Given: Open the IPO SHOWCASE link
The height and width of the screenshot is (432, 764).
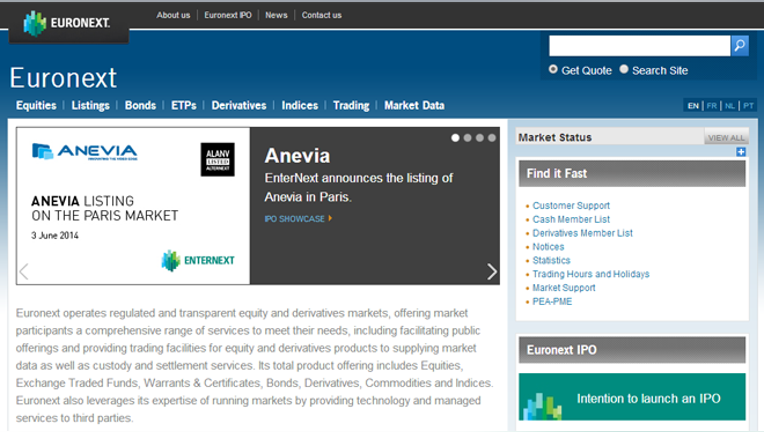Looking at the screenshot, I should click(x=298, y=219).
